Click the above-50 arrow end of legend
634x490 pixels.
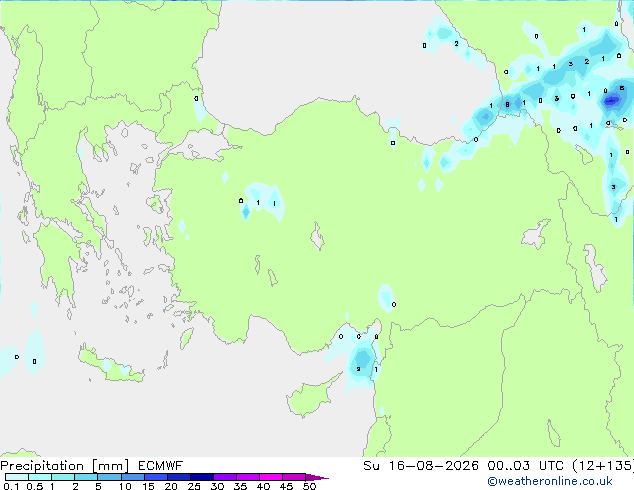pyautogui.click(x=317, y=477)
